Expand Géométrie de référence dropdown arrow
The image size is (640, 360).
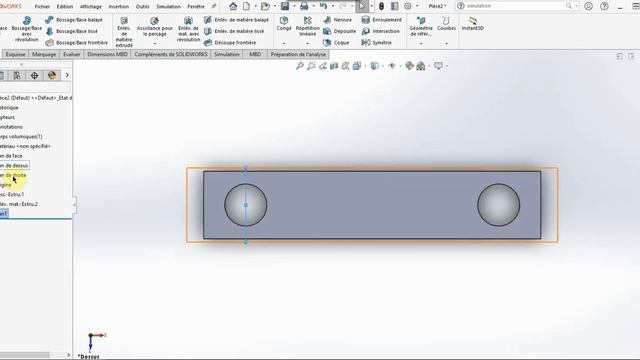[x=421, y=44]
